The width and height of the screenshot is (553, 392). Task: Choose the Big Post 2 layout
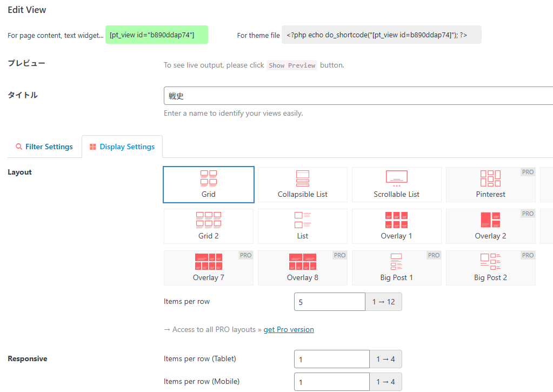[490, 268]
